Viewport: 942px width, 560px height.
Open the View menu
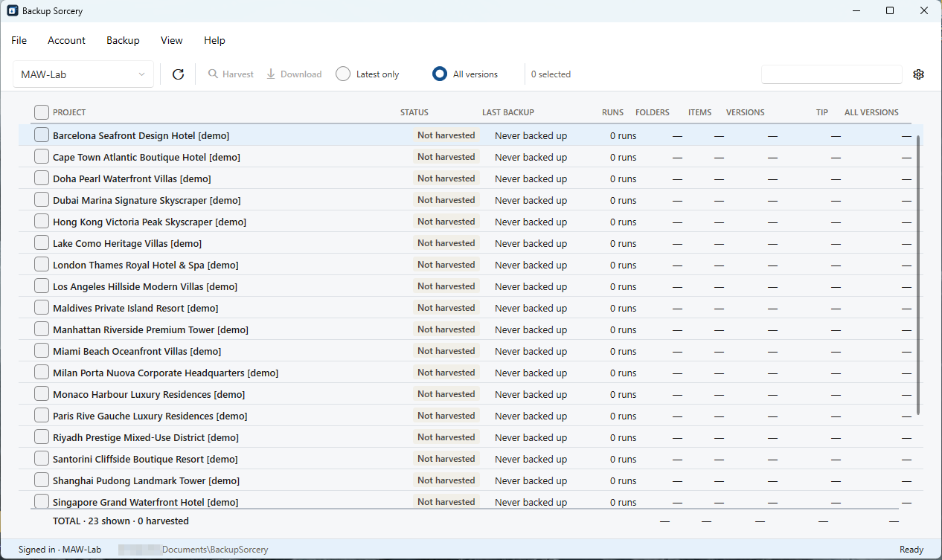[x=172, y=40]
